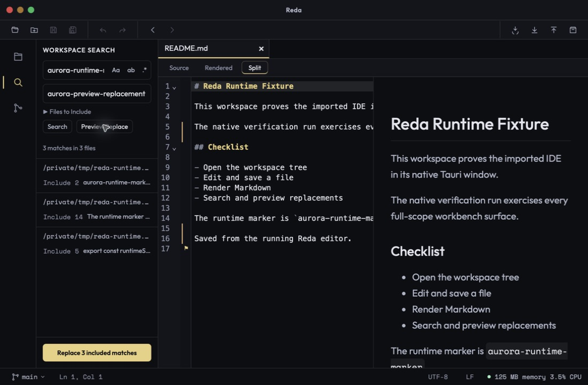Screen dimensions: 588x385
Task: Click 'Ln 1, Col 1' in status bar
Action: tap(81, 377)
